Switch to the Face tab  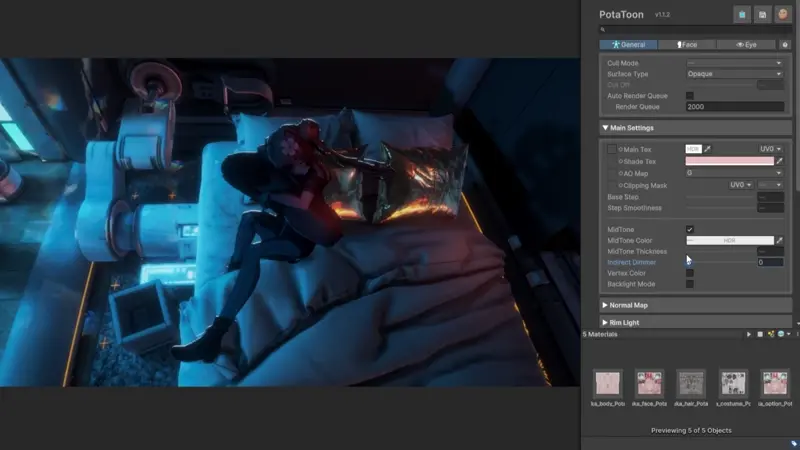coord(687,45)
